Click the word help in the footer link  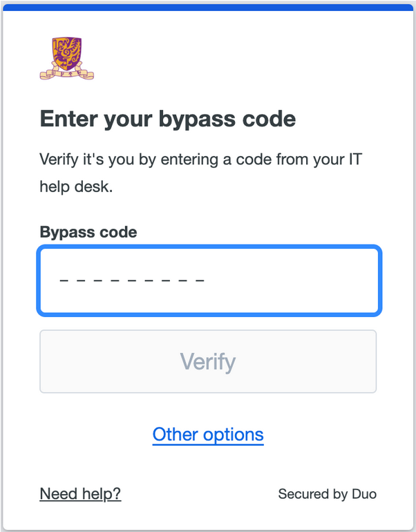coord(97,493)
